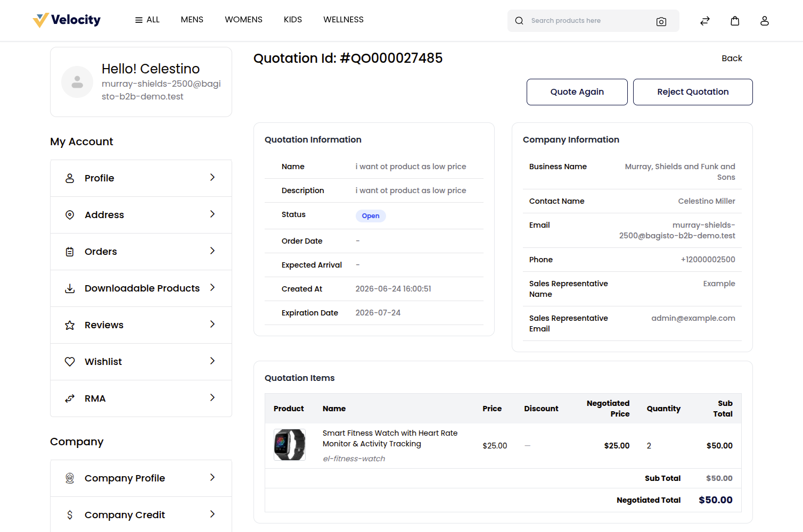Expand the Reviews row chevron
The height and width of the screenshot is (532, 803).
pyautogui.click(x=212, y=324)
